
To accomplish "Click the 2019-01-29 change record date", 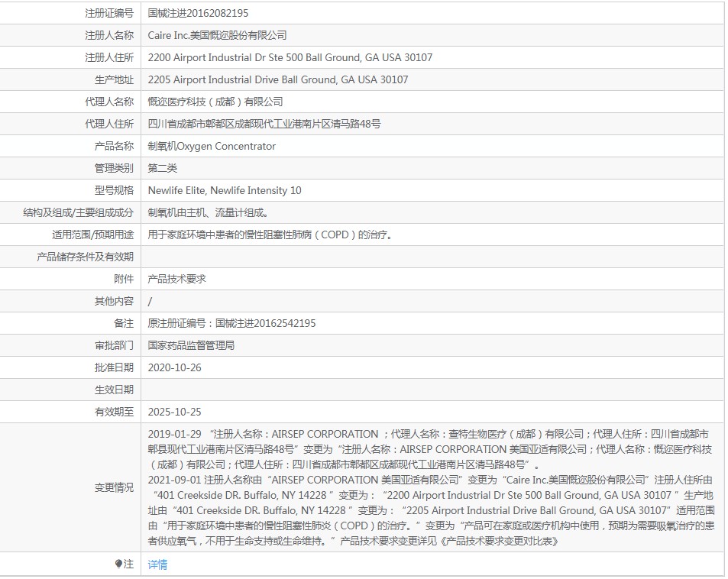I will (x=175, y=434).
